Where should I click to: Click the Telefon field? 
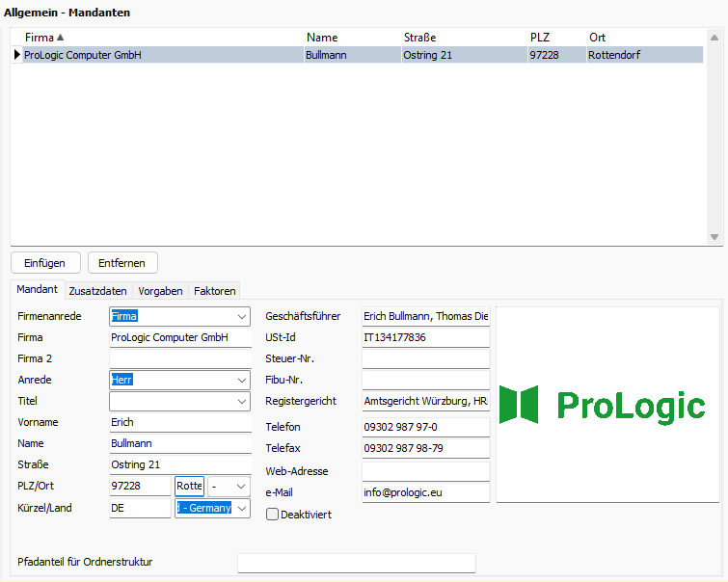[426, 428]
